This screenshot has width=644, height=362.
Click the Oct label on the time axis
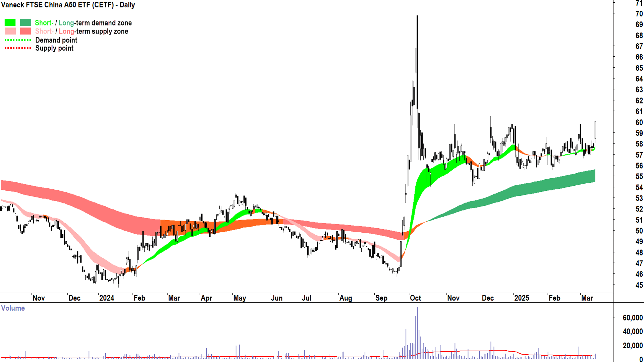(x=415, y=298)
